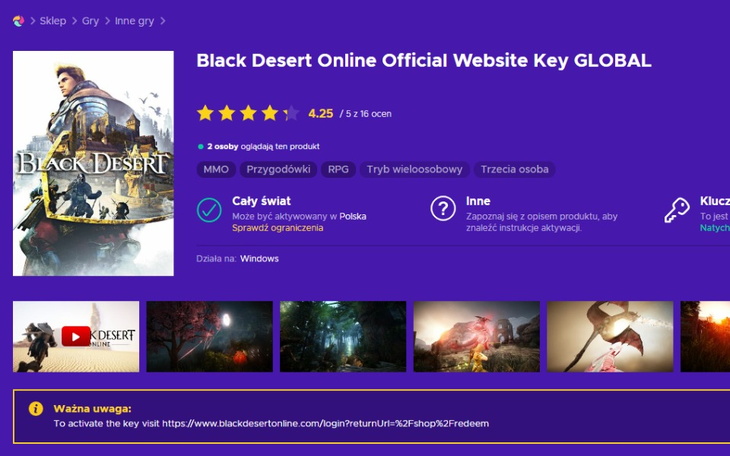Click the 'Może być aktywowany w Polska' text
The image size is (730, 456).
tap(299, 217)
